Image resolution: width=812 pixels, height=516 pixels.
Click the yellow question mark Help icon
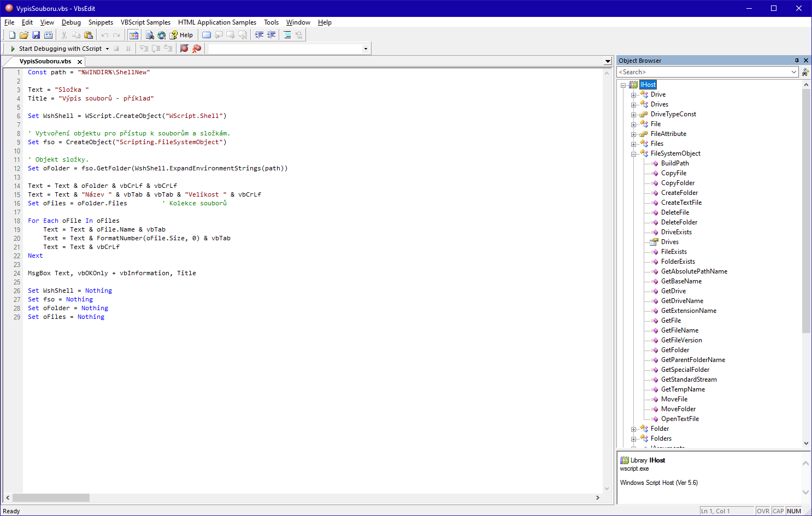click(x=174, y=35)
